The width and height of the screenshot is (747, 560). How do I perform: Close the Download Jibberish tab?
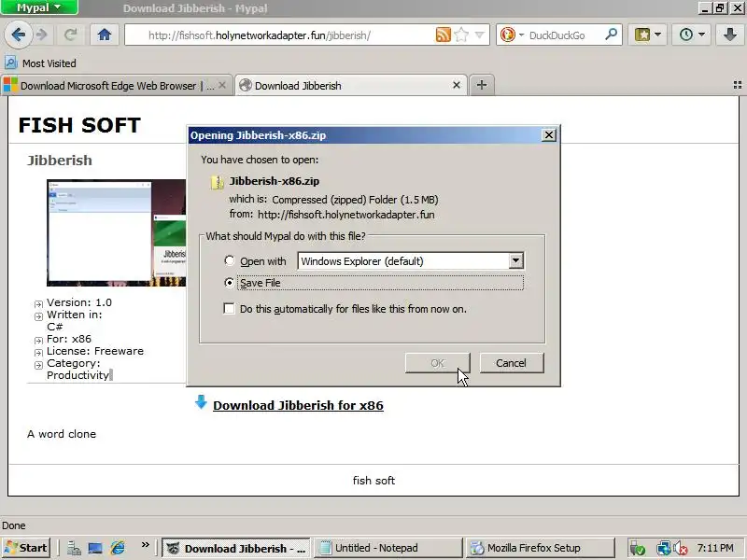457,85
